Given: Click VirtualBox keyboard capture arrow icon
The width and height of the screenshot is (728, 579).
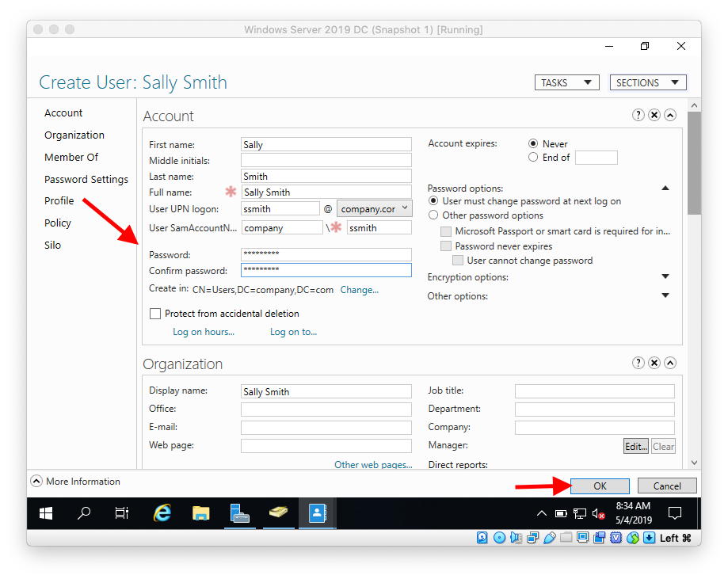Looking at the screenshot, I should pos(649,538).
